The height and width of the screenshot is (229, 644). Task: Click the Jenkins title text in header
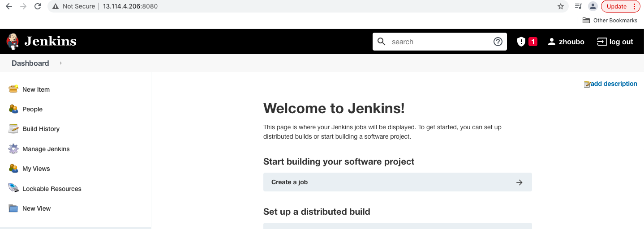[x=50, y=42]
